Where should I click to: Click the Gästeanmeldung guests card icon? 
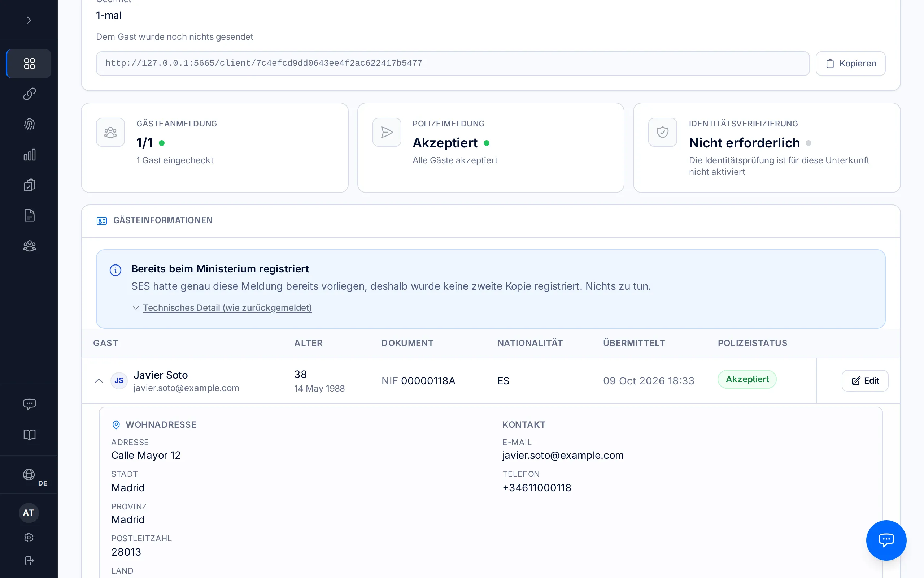pos(110,132)
